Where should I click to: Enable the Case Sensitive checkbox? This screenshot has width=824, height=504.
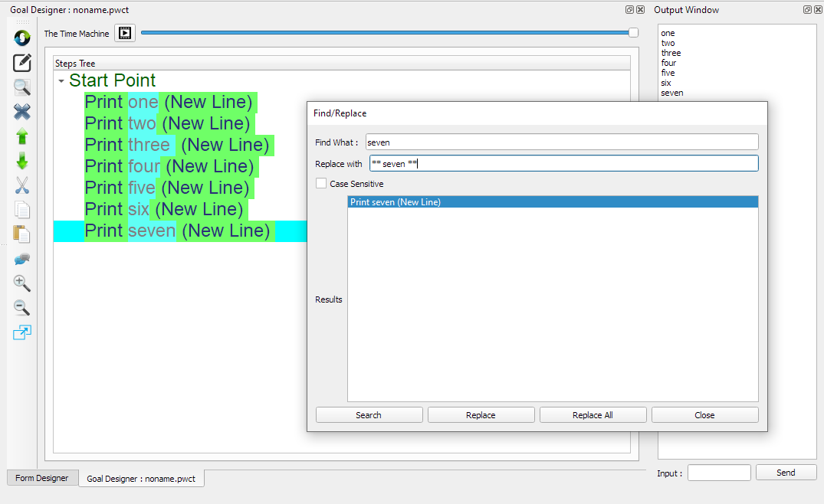pyautogui.click(x=321, y=184)
